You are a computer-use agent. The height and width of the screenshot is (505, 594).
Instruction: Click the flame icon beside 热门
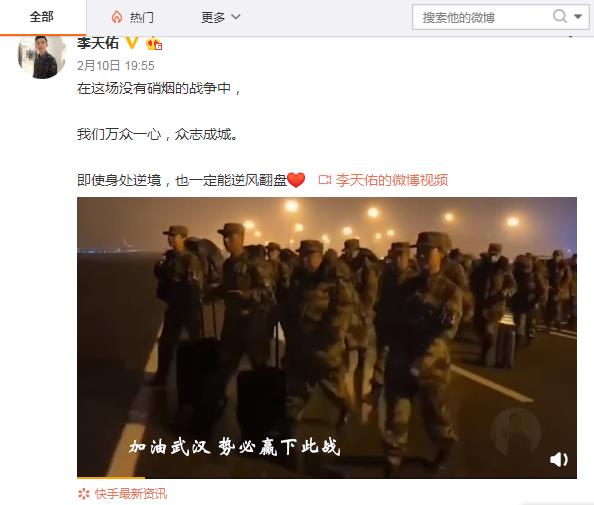click(x=117, y=17)
